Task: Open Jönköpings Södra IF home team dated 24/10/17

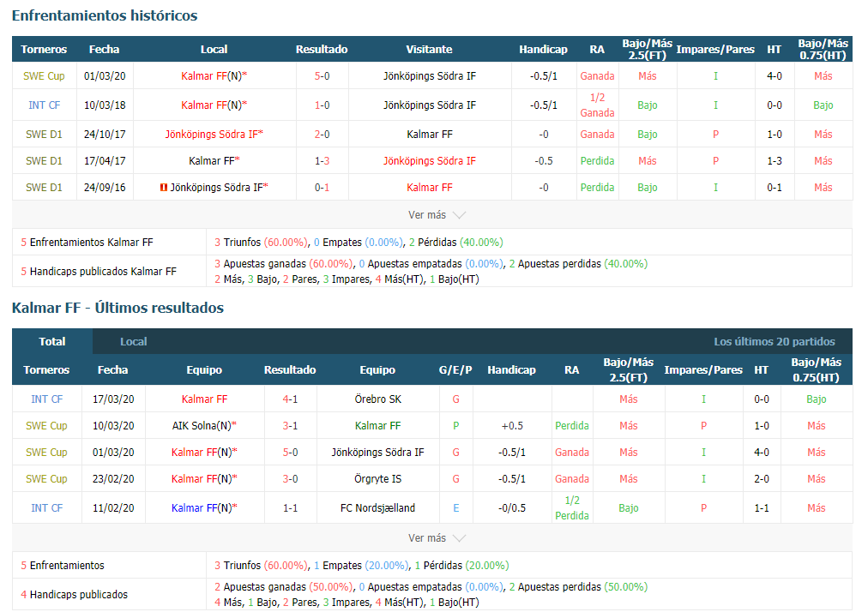Action: tap(214, 134)
